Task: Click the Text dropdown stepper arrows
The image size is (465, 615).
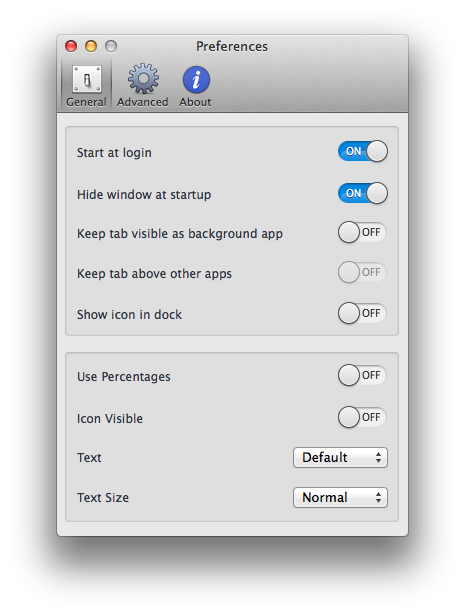Action: (378, 457)
